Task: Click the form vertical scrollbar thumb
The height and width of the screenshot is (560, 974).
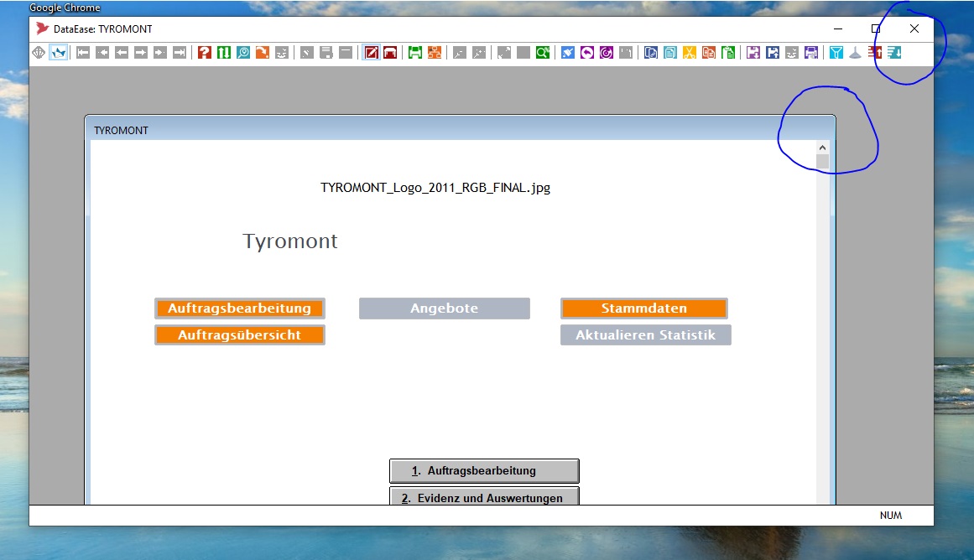Action: (822, 162)
